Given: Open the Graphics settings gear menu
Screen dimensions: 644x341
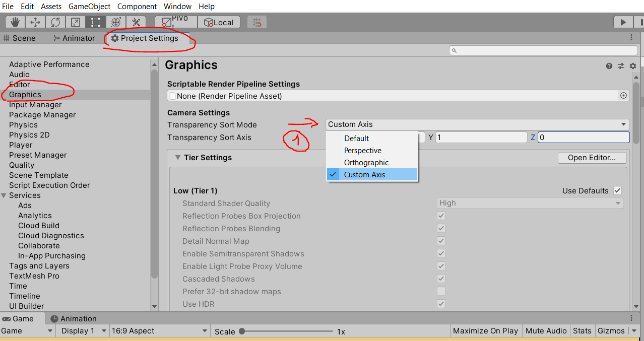Looking at the screenshot, I should pos(632,66).
